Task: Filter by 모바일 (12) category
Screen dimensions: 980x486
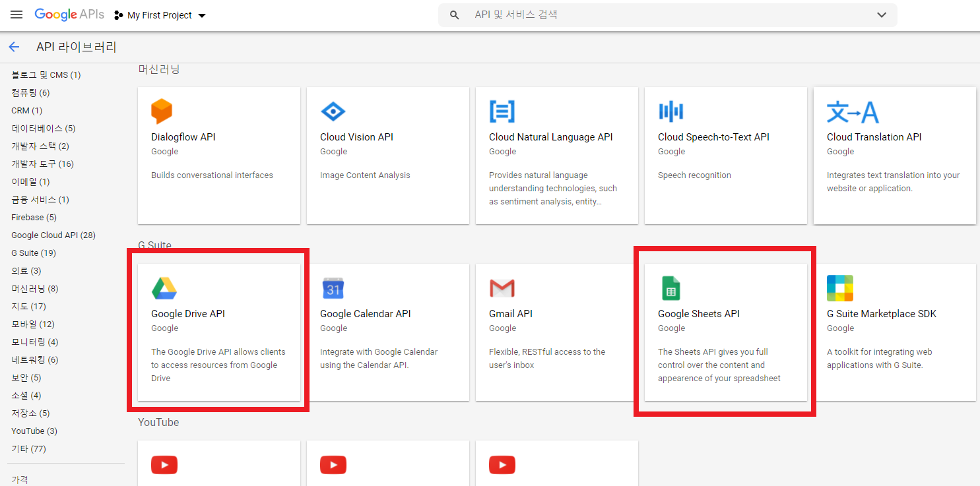Action: point(33,324)
